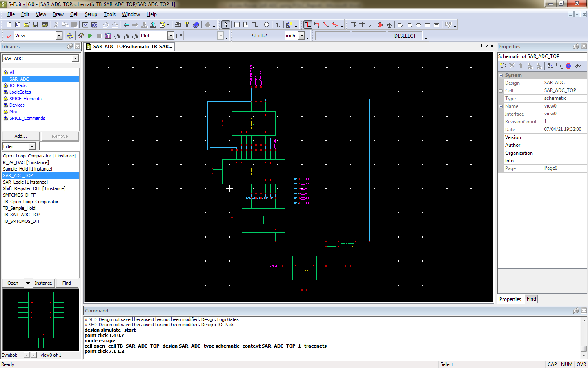
Task: Click the Open folder icon
Action: tap(27, 25)
